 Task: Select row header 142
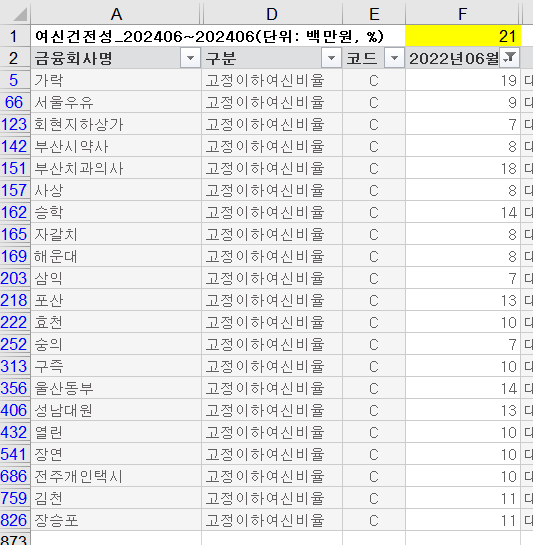[15, 146]
